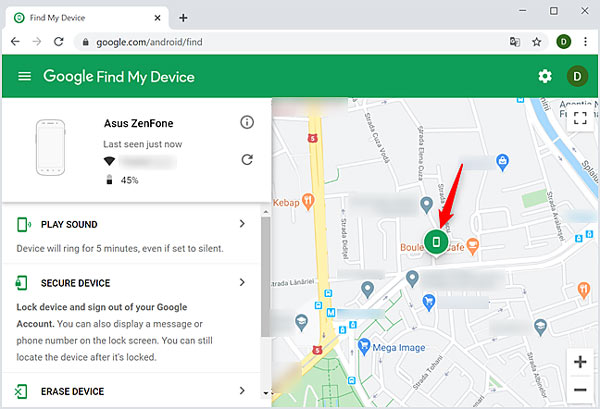The width and height of the screenshot is (600, 409).
Task: Click the side panel scrollbar
Action: pyautogui.click(x=265, y=300)
